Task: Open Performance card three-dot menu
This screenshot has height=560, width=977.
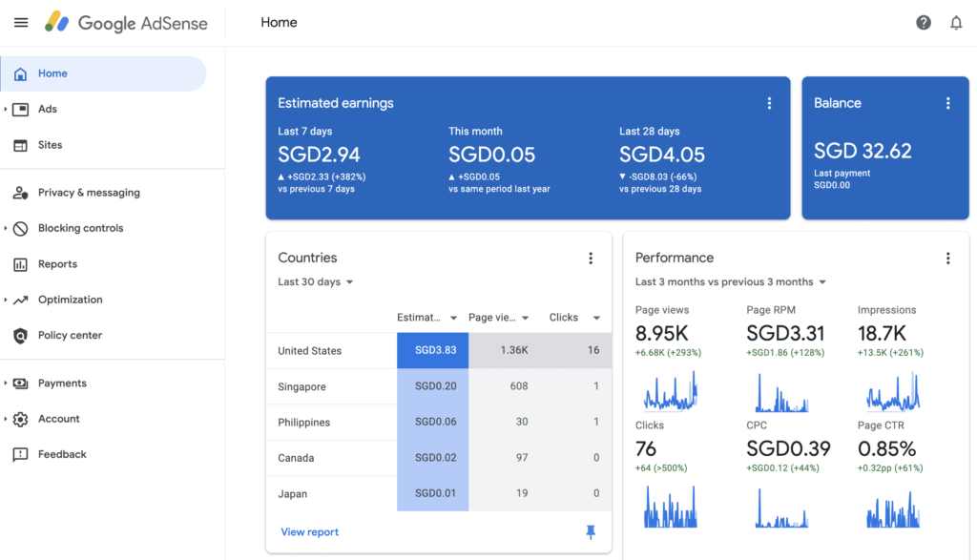Action: (x=947, y=259)
